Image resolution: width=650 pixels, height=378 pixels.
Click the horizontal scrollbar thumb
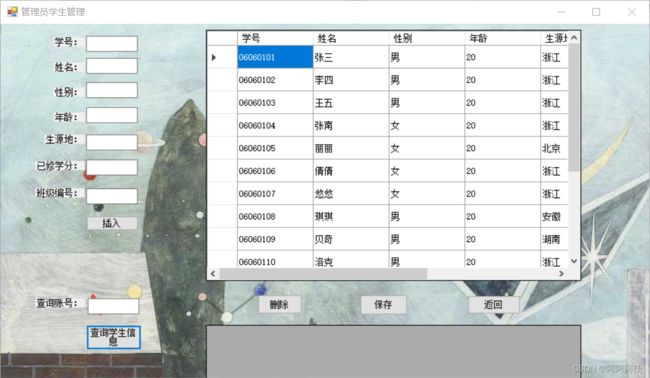pyautogui.click(x=323, y=274)
